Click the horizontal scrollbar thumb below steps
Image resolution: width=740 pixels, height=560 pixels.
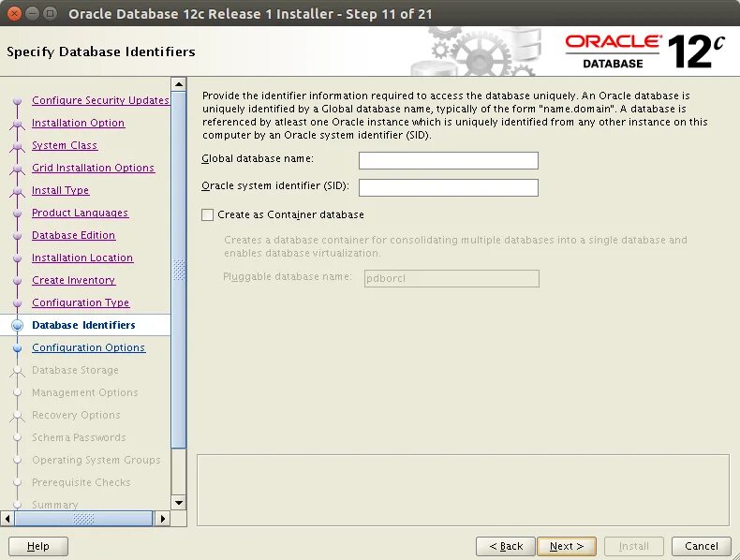tap(83, 519)
